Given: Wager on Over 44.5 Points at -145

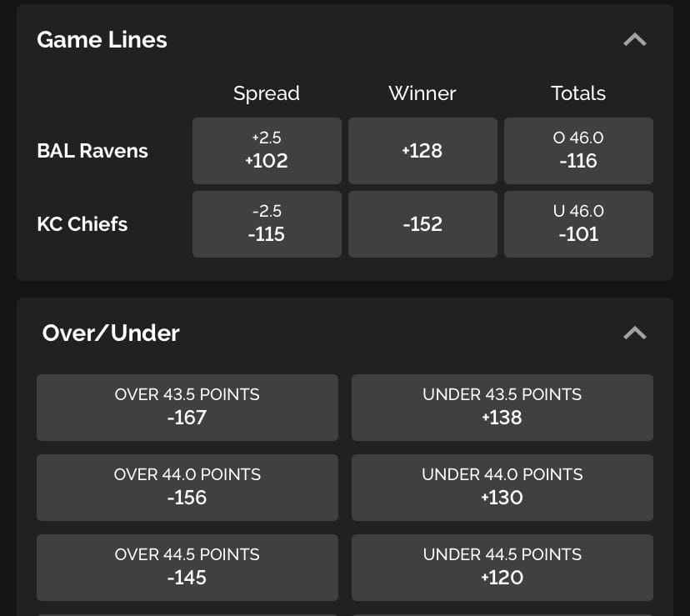Looking at the screenshot, I should (187, 568).
